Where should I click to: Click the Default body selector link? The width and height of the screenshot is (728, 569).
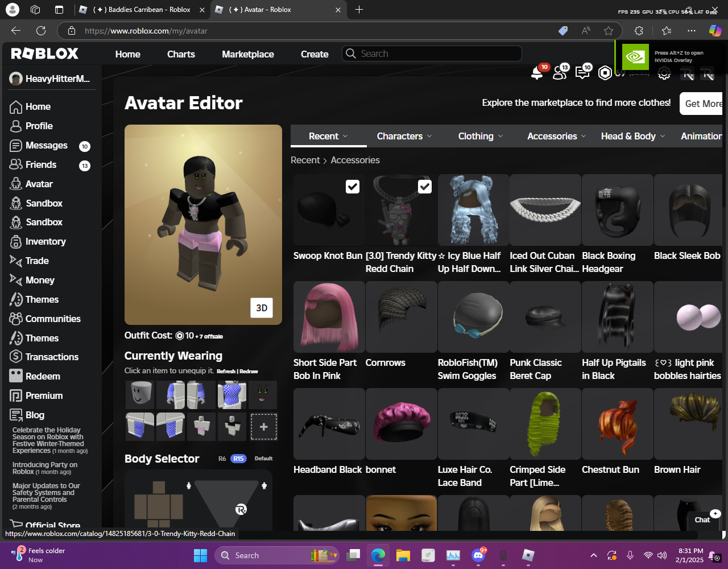pos(263,459)
